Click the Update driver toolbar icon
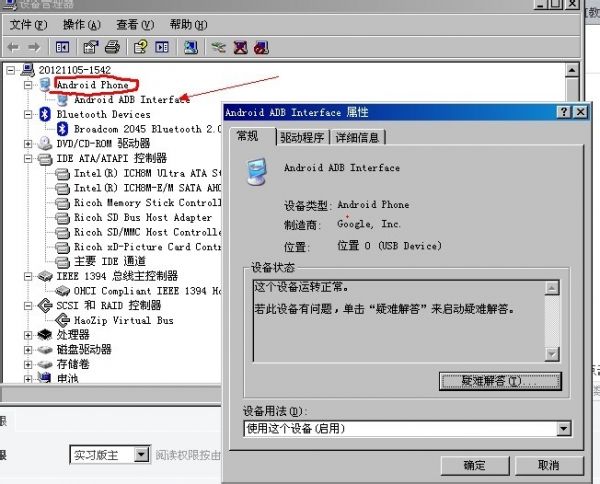The height and width of the screenshot is (484, 600). pyautogui.click(x=219, y=47)
